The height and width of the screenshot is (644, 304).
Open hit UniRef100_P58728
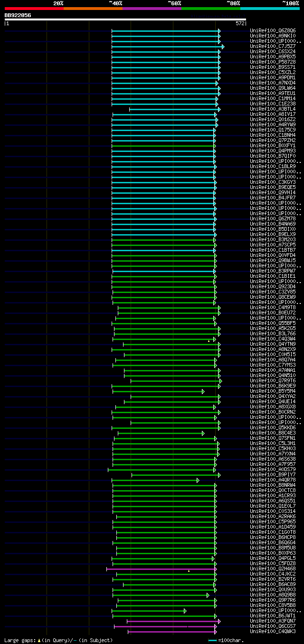(273, 62)
